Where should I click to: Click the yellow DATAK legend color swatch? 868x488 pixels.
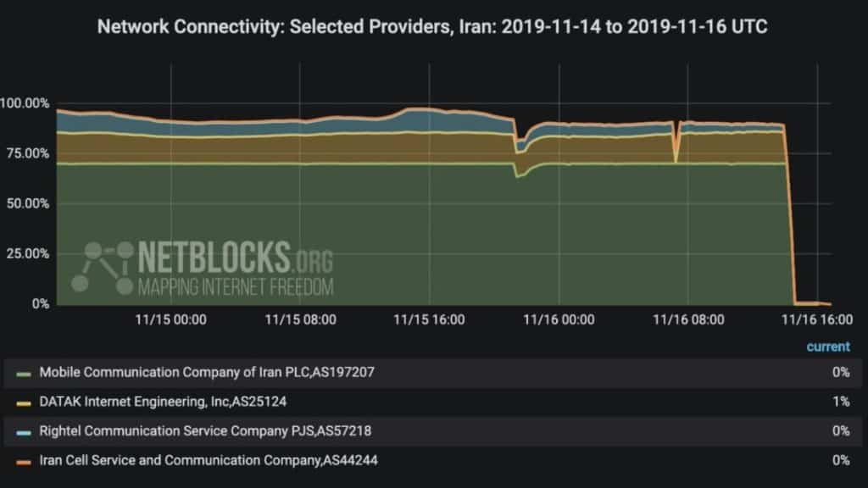tap(23, 404)
